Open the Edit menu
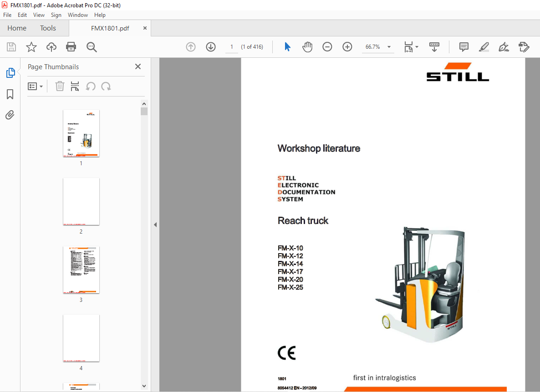 [22, 15]
